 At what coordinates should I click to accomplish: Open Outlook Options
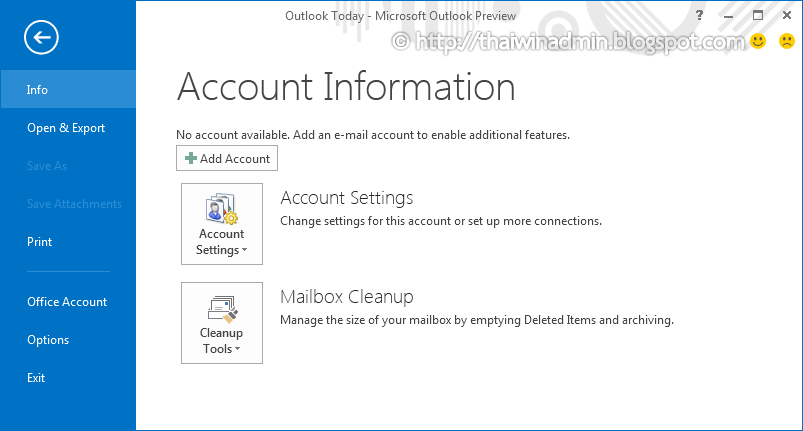(x=68, y=340)
